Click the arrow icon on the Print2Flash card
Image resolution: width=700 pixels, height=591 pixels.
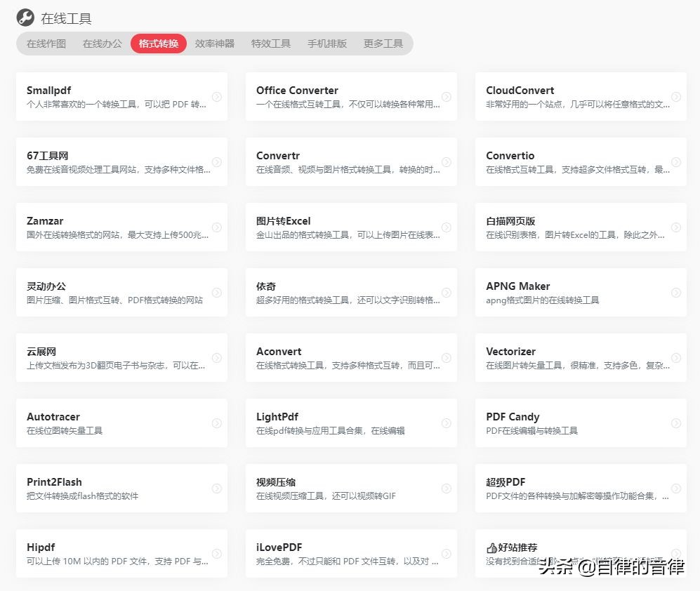click(217, 489)
